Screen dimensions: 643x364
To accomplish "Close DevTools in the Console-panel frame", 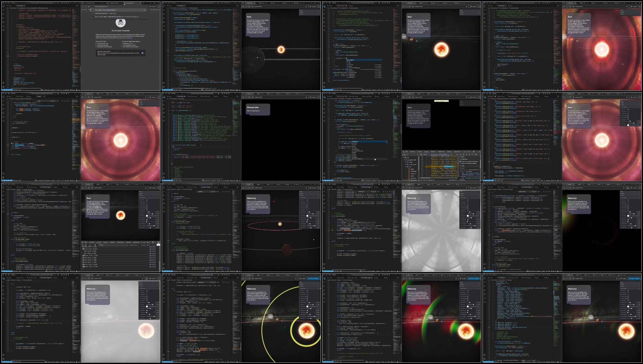I will coord(159,242).
